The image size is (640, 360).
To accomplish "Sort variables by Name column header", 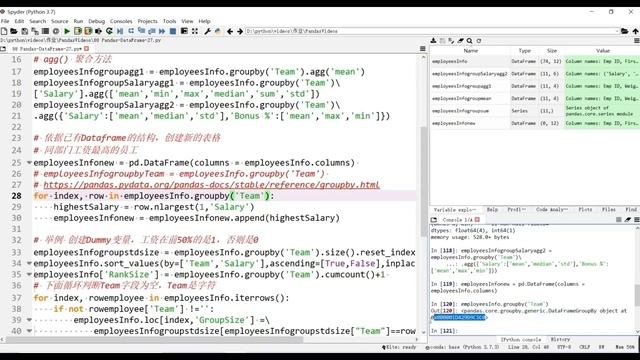I will 470,51.
